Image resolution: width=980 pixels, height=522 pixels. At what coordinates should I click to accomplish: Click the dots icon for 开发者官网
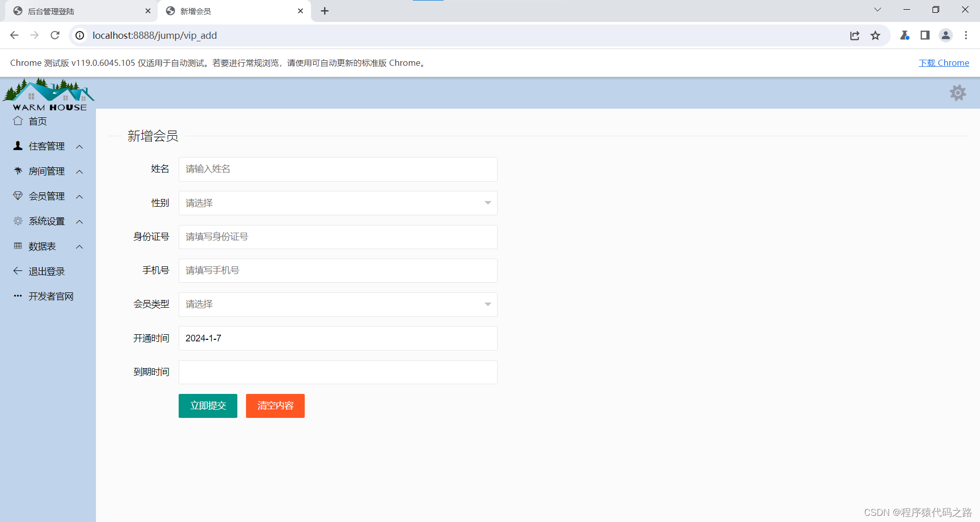(x=18, y=296)
